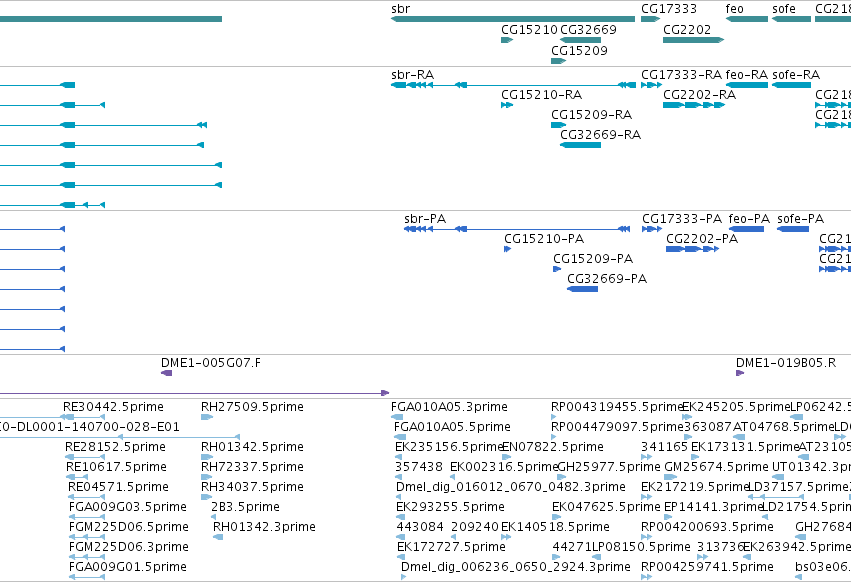
Task: Click the RH72337.5prime EST label
Action: 252,467
